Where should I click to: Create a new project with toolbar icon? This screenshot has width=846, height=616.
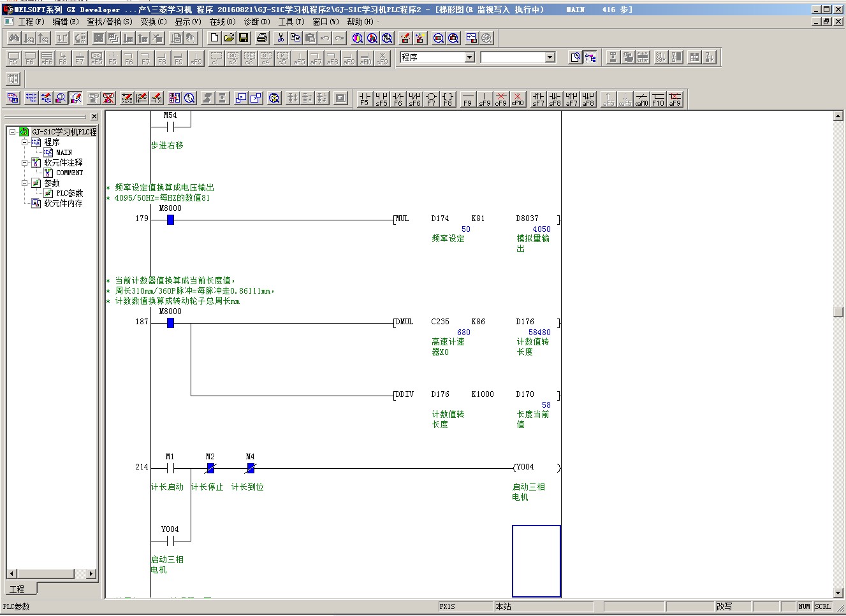(214, 38)
